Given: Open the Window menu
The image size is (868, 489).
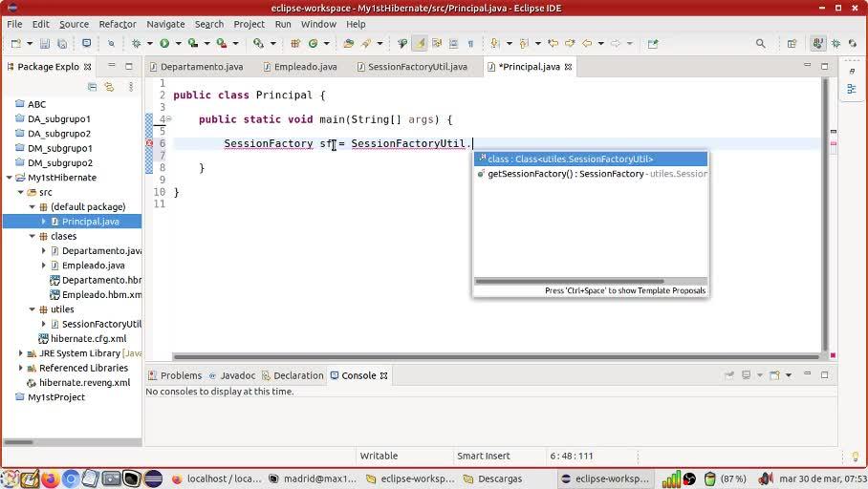Looking at the screenshot, I should 318,24.
